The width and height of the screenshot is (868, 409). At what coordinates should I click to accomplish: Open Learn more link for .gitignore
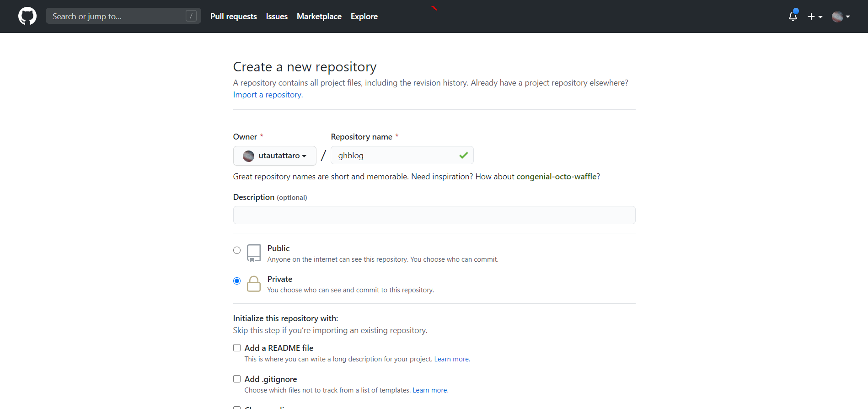(430, 390)
